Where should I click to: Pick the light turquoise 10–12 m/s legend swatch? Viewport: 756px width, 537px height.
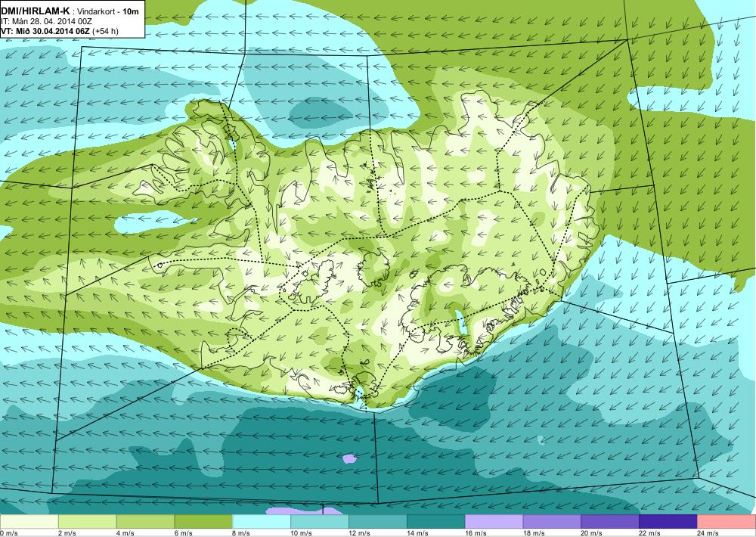click(320, 522)
